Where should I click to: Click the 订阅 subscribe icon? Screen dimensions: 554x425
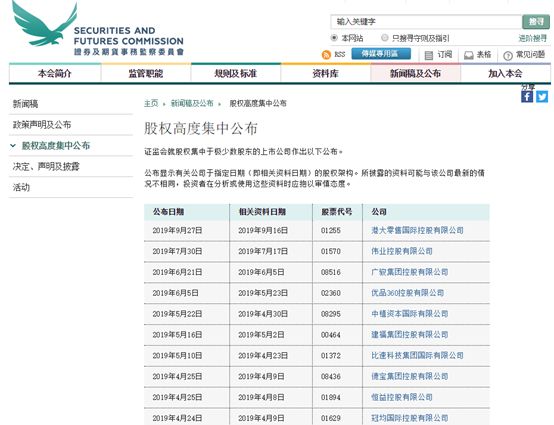pos(428,55)
